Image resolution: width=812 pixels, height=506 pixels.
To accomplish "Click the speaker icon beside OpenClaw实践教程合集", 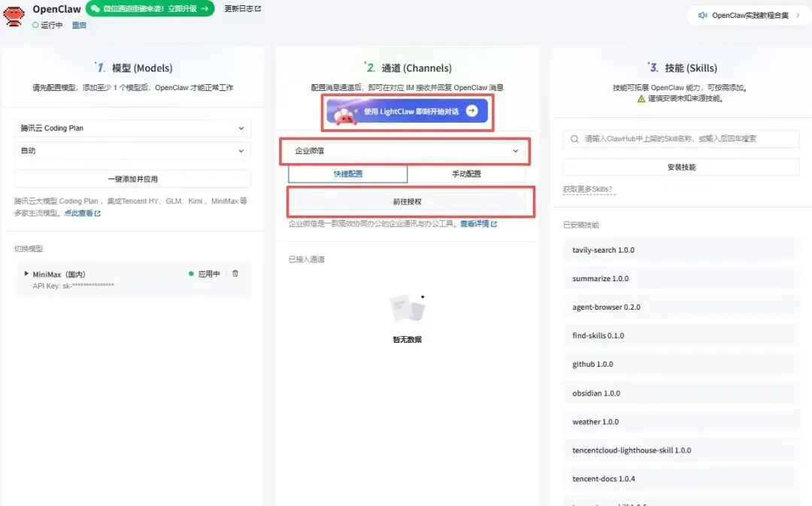I will [x=703, y=15].
